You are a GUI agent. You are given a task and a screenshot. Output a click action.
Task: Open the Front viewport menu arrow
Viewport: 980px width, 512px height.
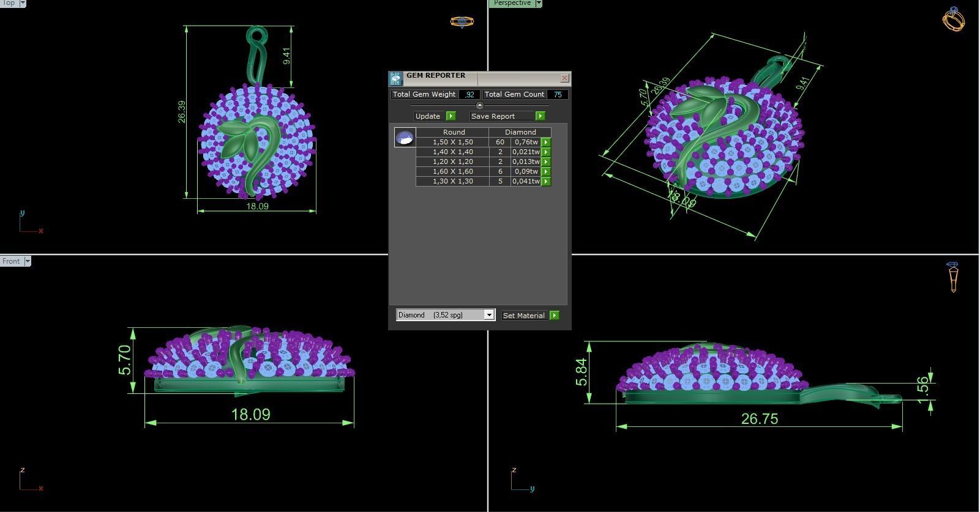click(28, 261)
